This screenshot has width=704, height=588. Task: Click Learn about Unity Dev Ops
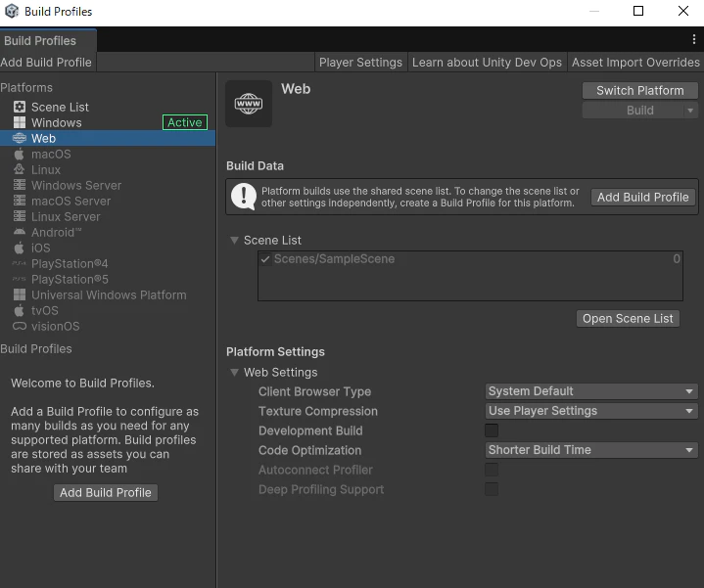pos(487,63)
